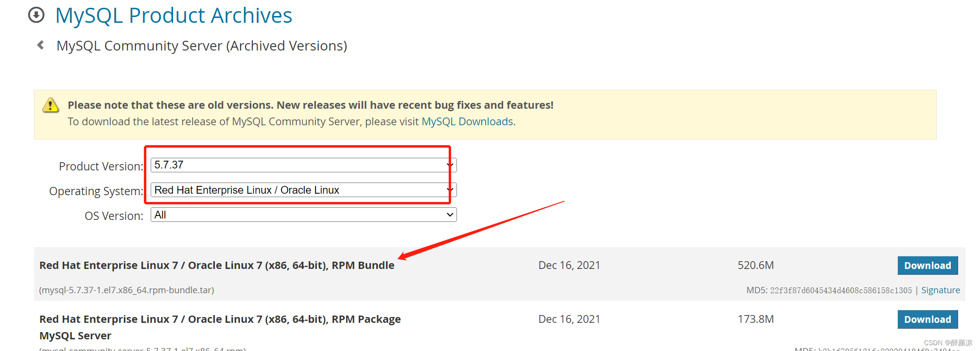Click the Operating System label

point(96,191)
